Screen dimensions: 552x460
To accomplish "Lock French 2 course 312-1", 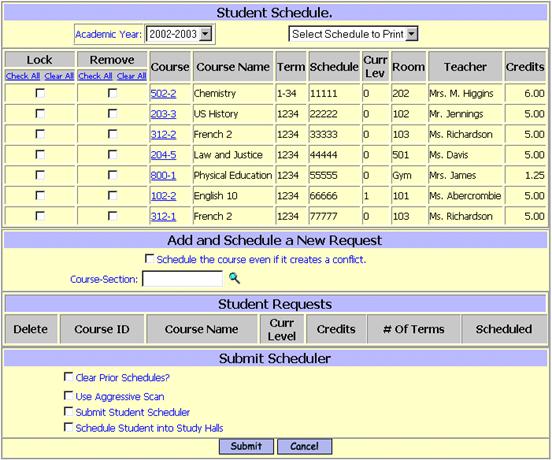I will pyautogui.click(x=40, y=216).
